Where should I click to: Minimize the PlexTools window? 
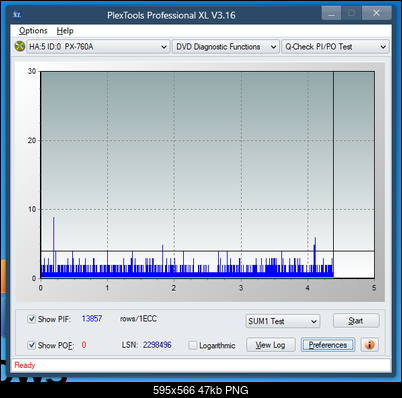tap(331, 13)
